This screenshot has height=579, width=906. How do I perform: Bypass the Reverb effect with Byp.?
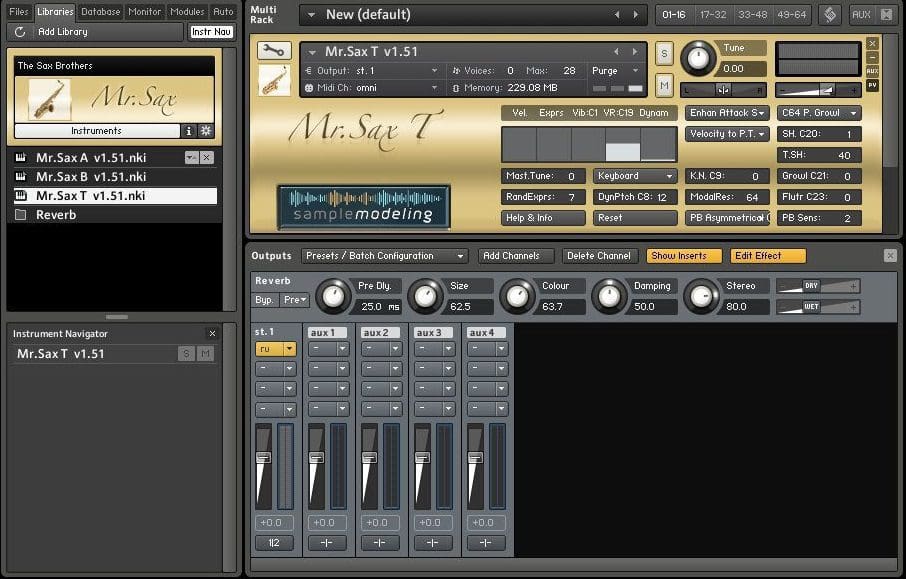(266, 301)
